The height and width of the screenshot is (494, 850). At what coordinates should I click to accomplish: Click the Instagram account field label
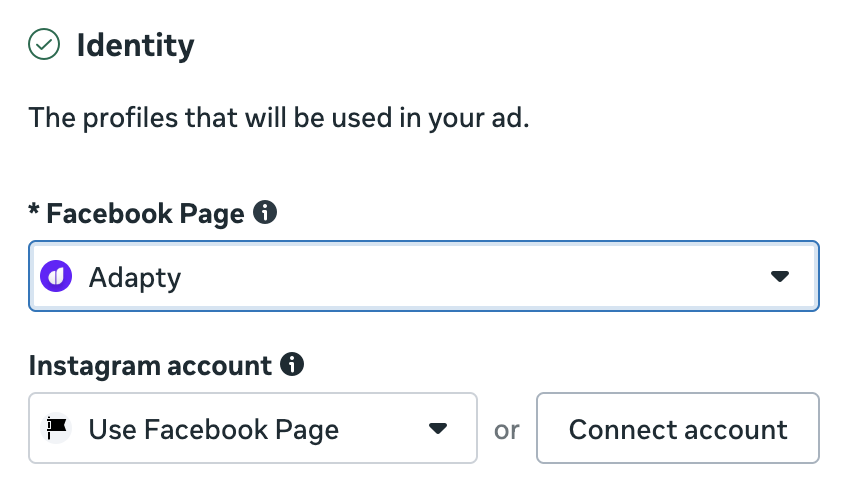tap(150, 366)
